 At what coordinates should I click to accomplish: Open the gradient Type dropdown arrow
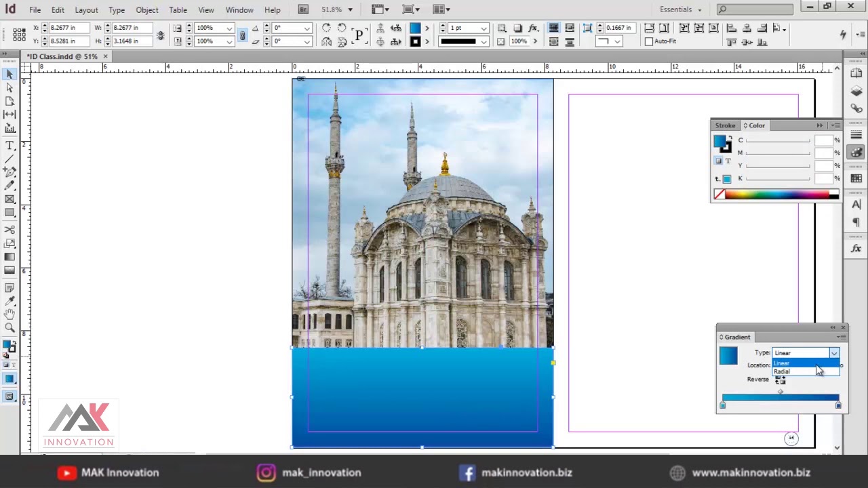point(834,353)
